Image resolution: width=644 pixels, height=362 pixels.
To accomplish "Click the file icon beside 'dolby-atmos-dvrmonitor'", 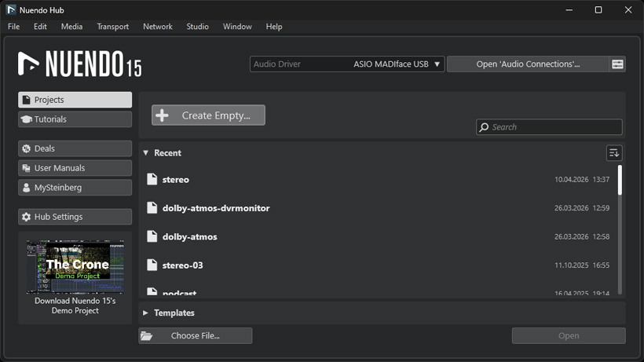I will coord(152,207).
